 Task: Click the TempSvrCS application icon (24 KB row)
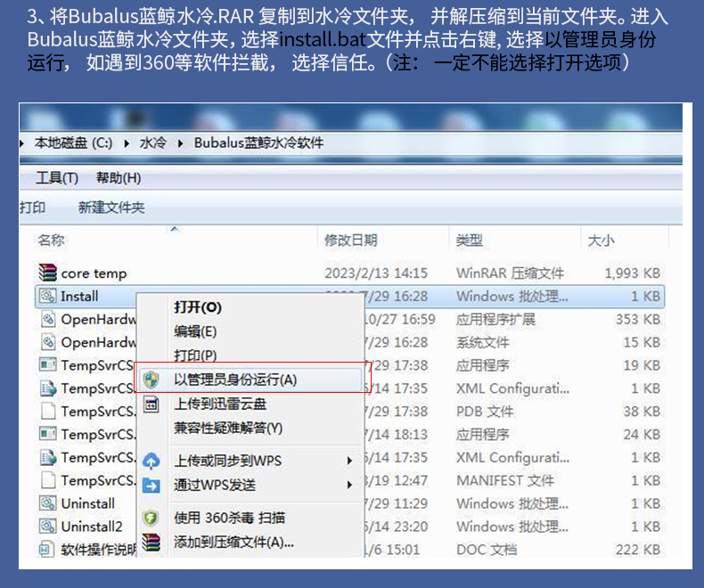pyautogui.click(x=47, y=434)
